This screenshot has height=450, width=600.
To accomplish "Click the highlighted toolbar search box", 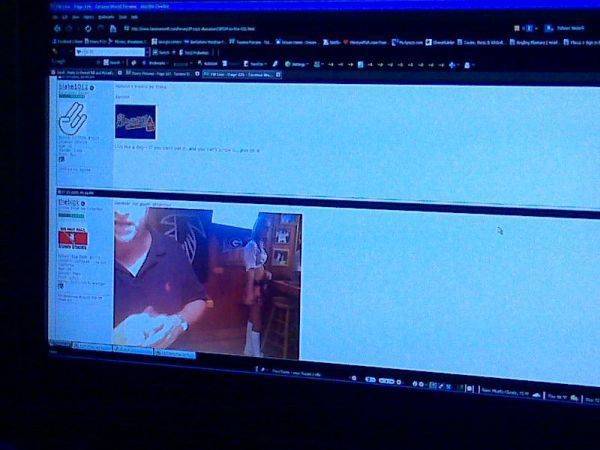I will tap(110, 52).
